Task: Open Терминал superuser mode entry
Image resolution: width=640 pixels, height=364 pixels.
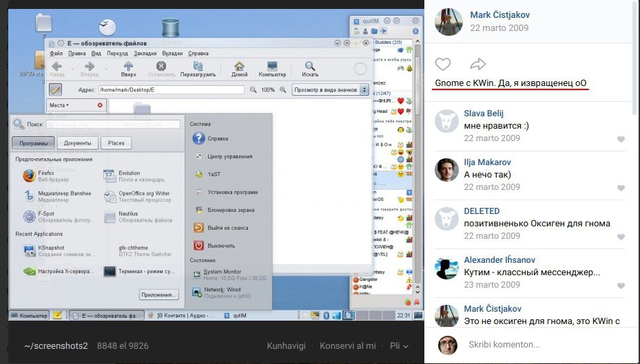Action: coord(140,271)
